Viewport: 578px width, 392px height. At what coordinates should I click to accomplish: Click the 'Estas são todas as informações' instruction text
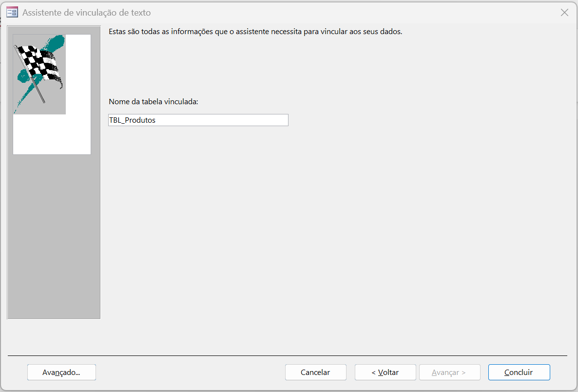pos(255,32)
